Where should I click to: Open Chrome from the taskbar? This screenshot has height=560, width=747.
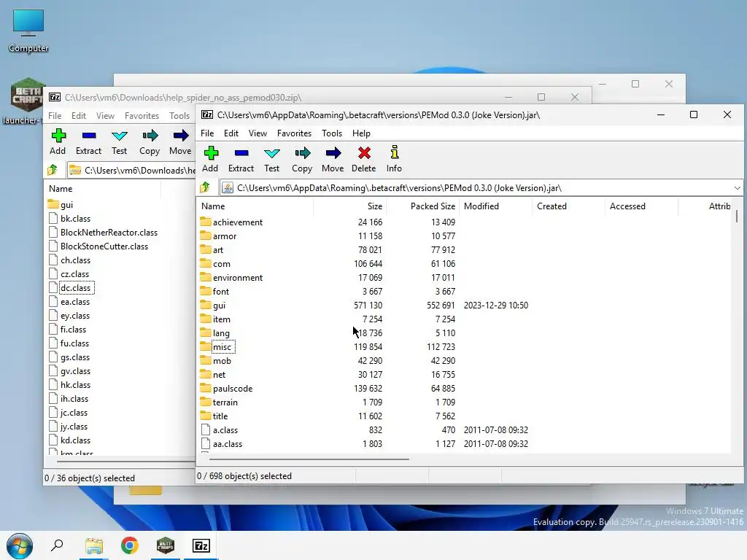130,545
